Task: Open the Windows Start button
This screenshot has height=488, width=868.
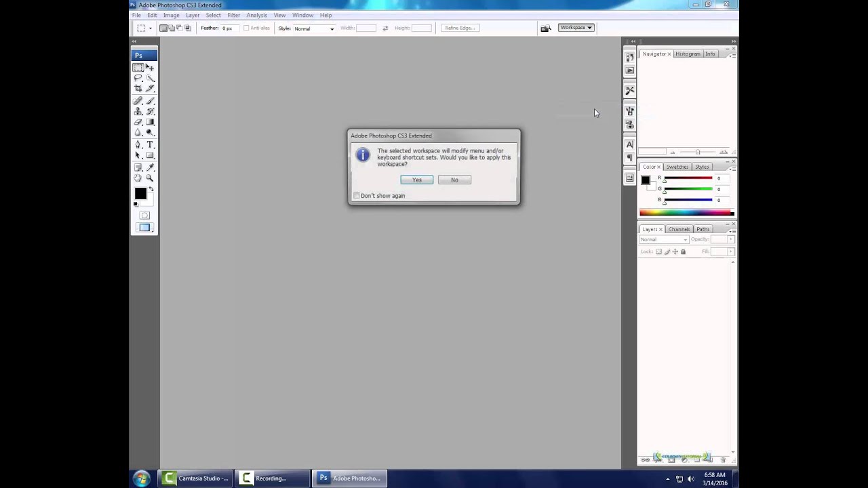Action: click(x=141, y=479)
